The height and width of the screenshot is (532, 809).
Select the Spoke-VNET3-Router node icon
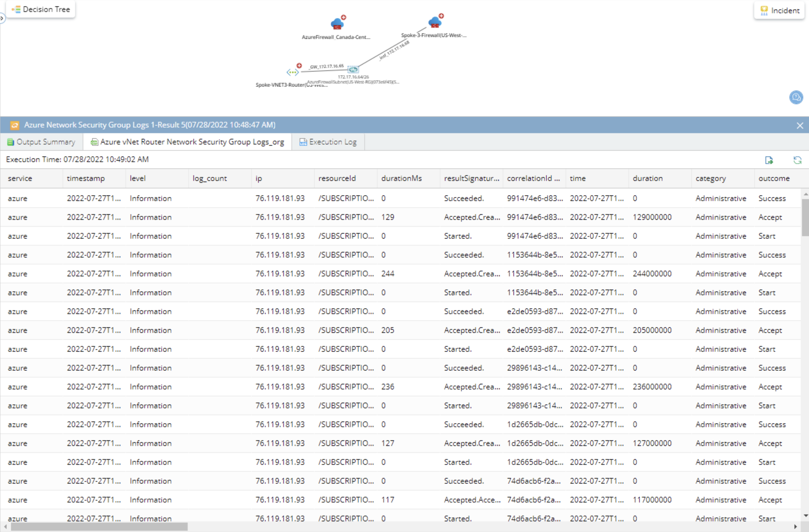pyautogui.click(x=292, y=72)
